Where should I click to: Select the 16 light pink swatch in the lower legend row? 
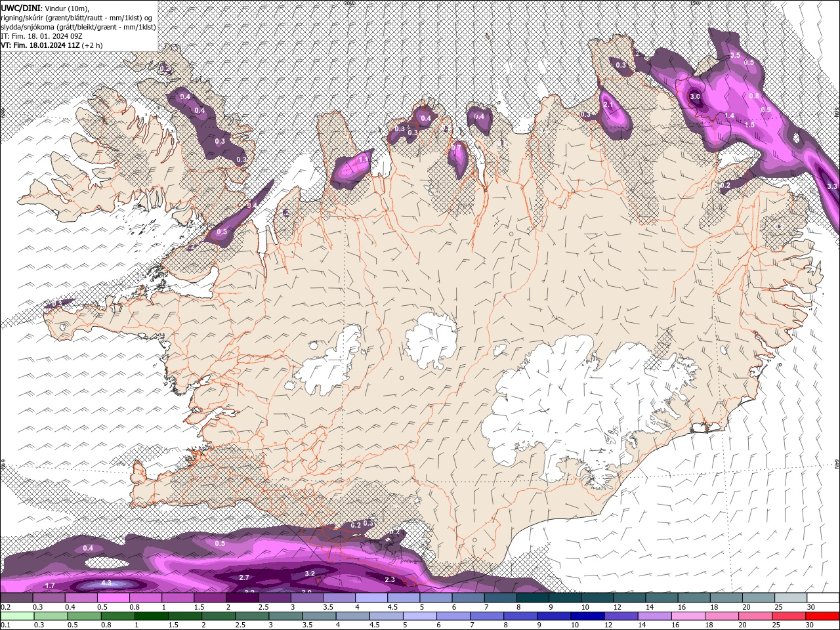coord(688,616)
